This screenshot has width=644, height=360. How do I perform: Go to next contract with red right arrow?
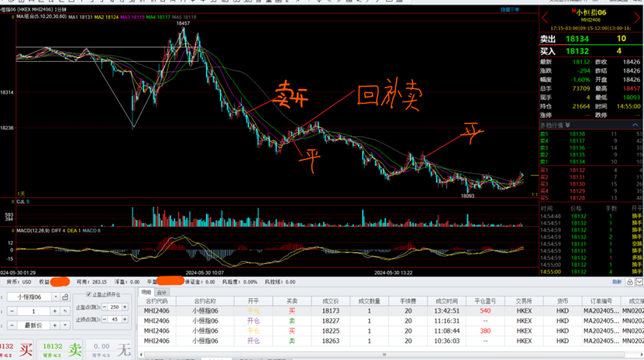point(638,18)
